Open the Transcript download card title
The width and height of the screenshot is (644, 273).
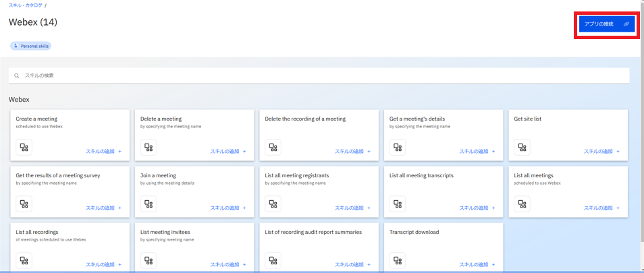pyautogui.click(x=414, y=232)
